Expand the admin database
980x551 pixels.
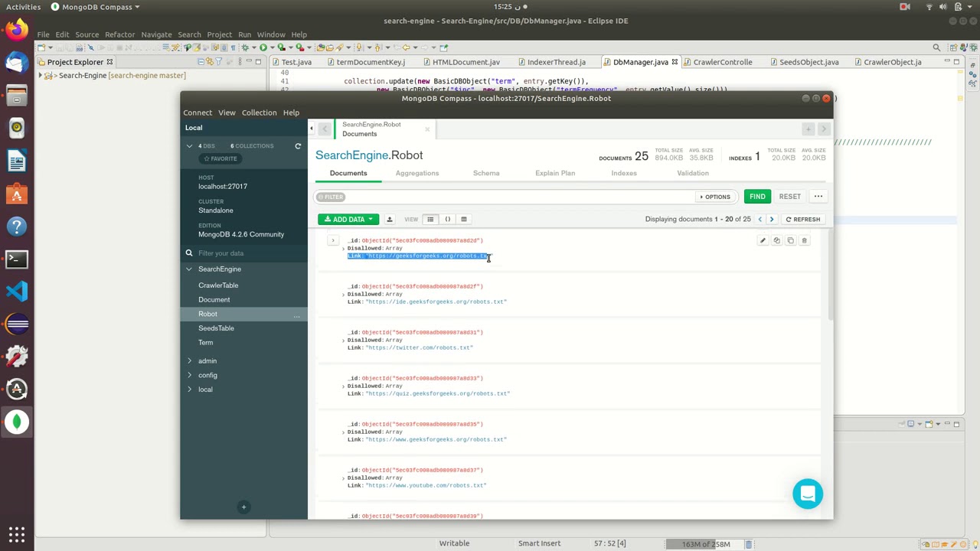click(189, 361)
